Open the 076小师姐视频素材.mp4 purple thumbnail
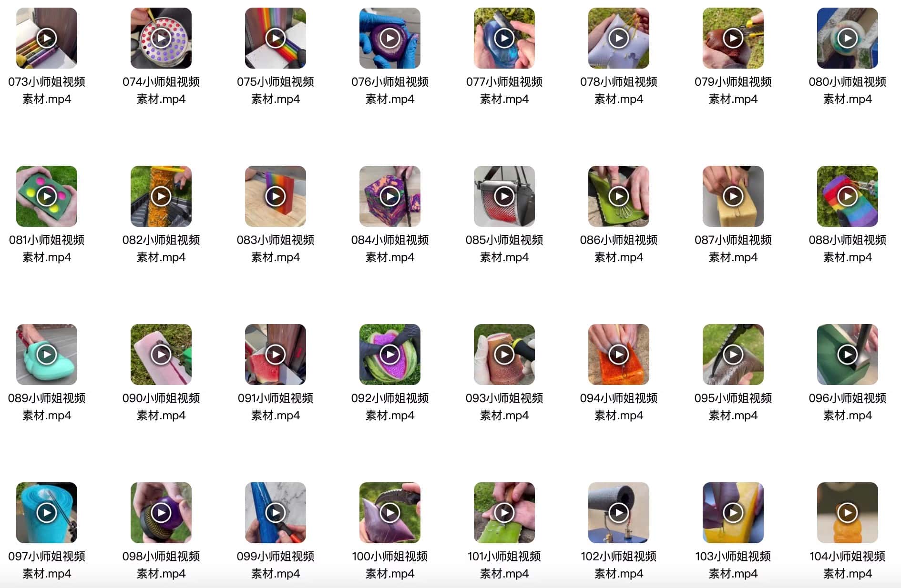901x588 pixels. 390,38
